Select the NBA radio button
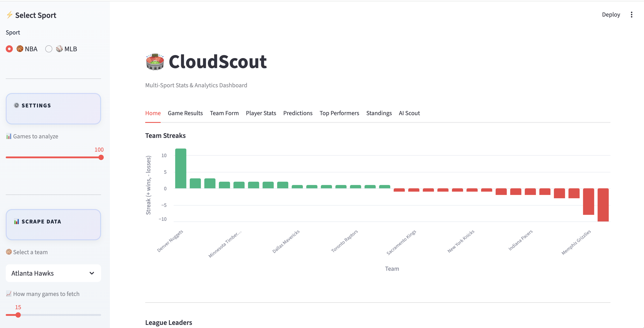The height and width of the screenshot is (328, 644). [9, 49]
